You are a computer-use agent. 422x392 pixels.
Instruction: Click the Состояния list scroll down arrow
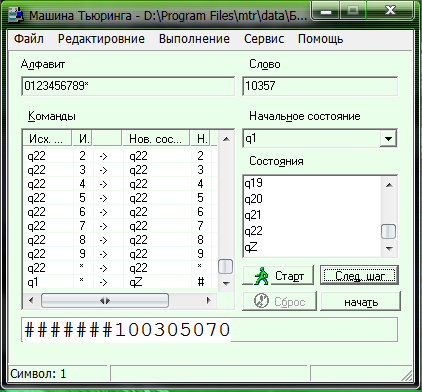389,248
